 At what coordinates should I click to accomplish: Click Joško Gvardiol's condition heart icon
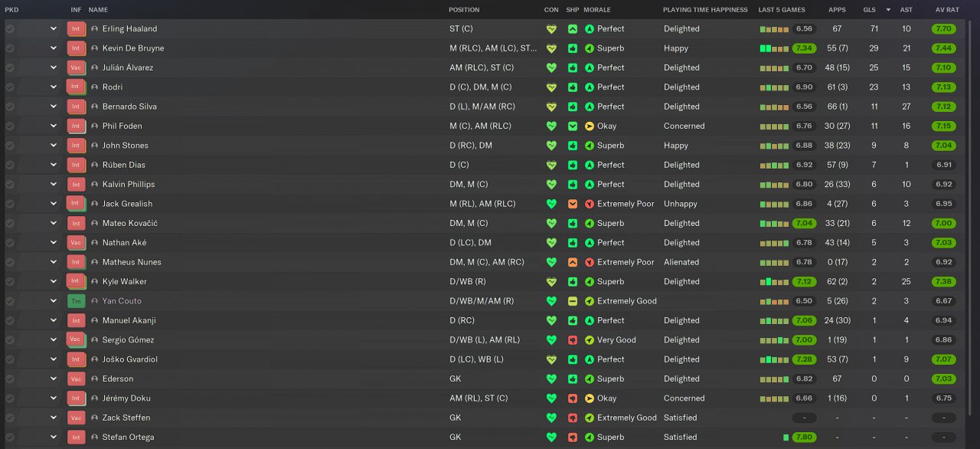click(551, 359)
